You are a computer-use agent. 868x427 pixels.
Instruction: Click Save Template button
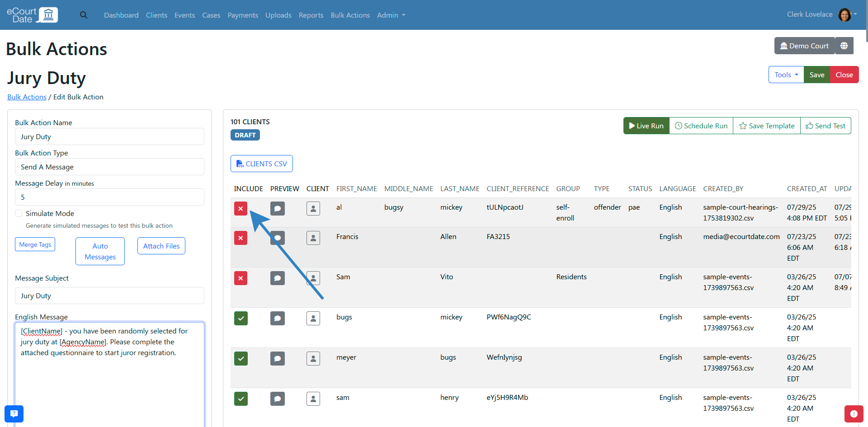coord(767,126)
